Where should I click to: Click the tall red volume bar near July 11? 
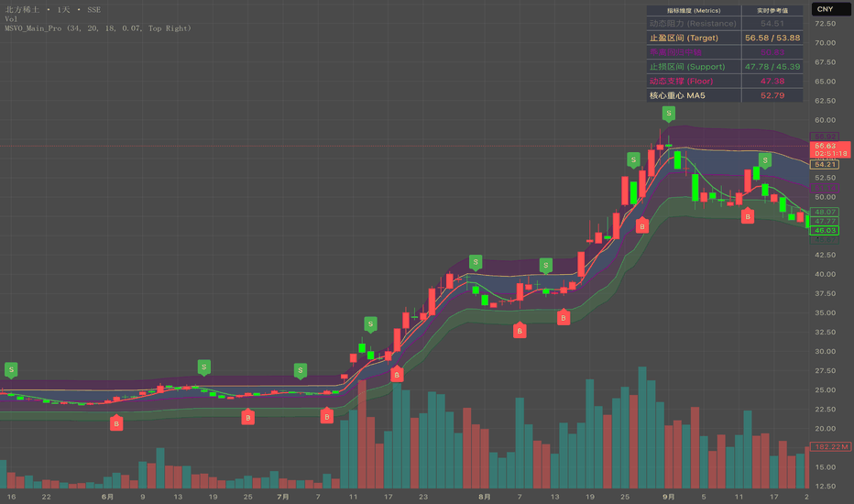362,433
